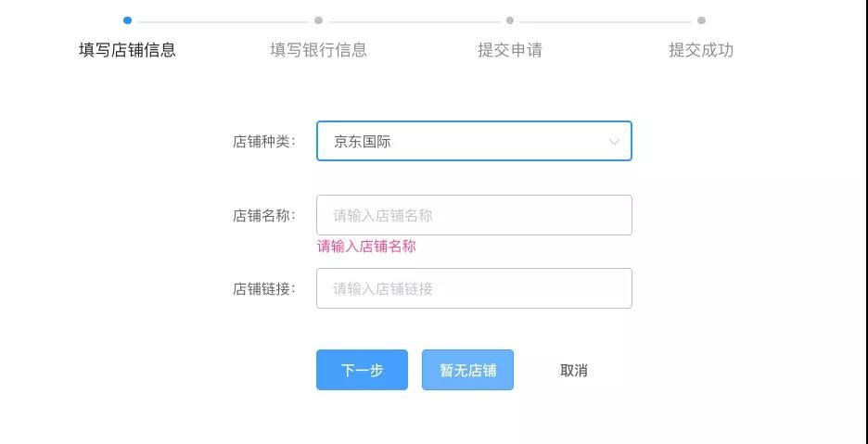Choose the 暂无店铺 button
The width and height of the screenshot is (868, 444).
[x=467, y=370]
